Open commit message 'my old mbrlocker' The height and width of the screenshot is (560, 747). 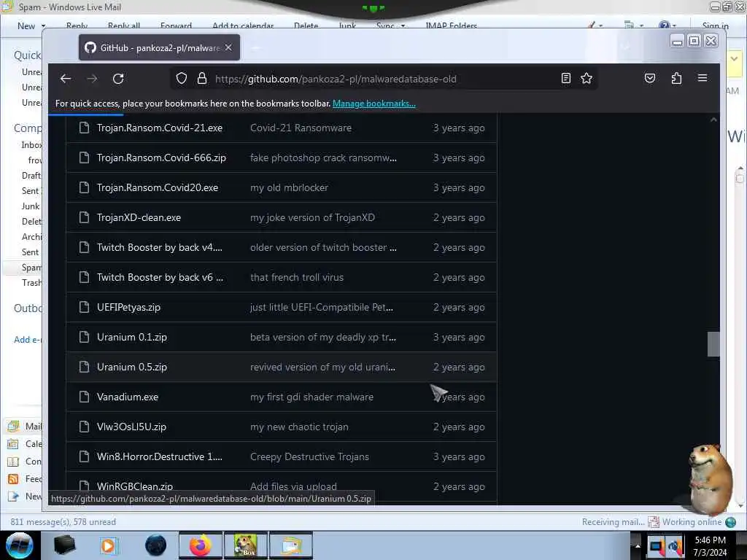pyautogui.click(x=289, y=187)
